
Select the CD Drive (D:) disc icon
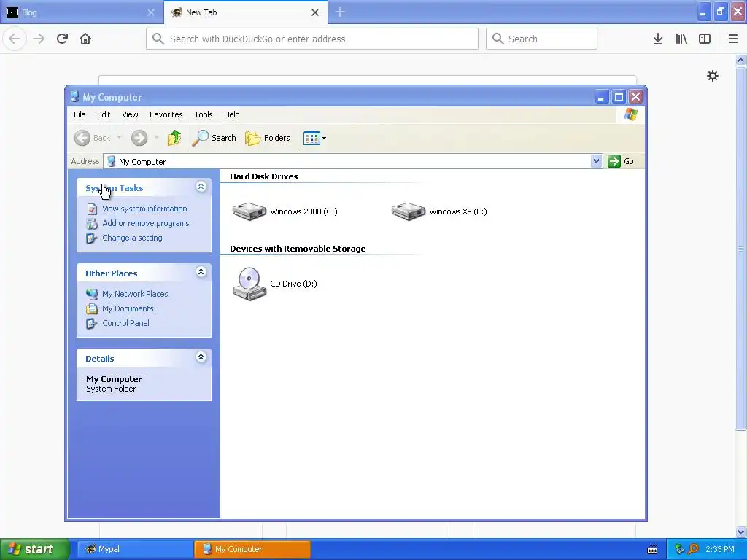click(x=249, y=284)
